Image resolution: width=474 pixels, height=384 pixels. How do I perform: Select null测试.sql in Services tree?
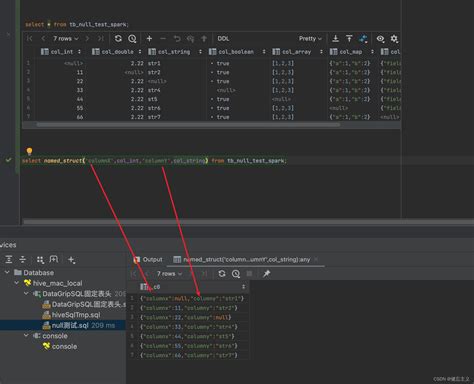point(70,325)
